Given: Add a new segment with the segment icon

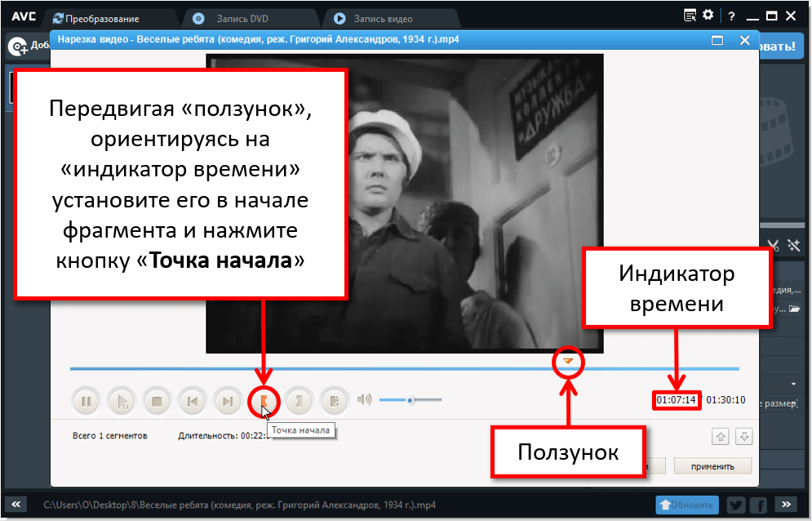Looking at the screenshot, I should click(x=334, y=401).
